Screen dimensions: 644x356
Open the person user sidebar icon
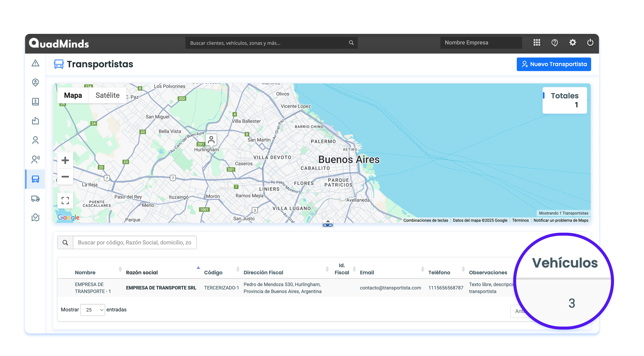click(35, 140)
